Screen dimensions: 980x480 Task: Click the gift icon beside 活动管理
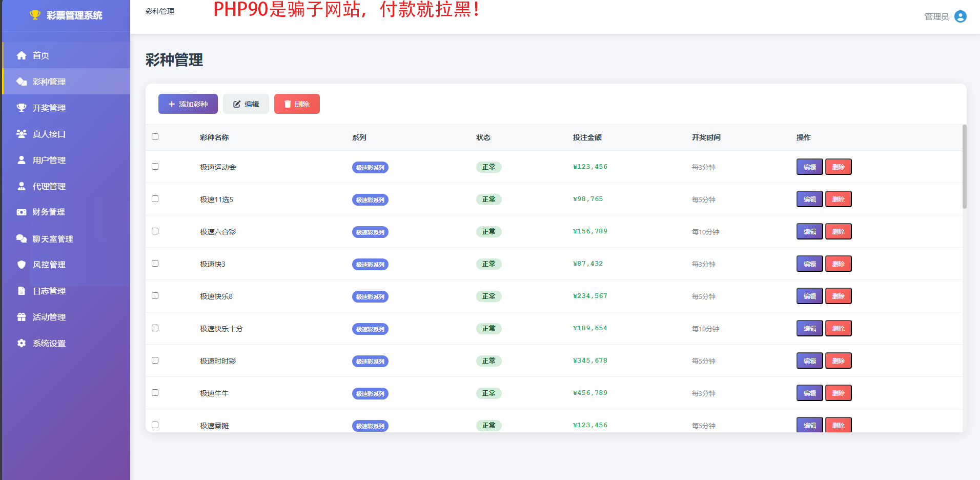(x=22, y=317)
